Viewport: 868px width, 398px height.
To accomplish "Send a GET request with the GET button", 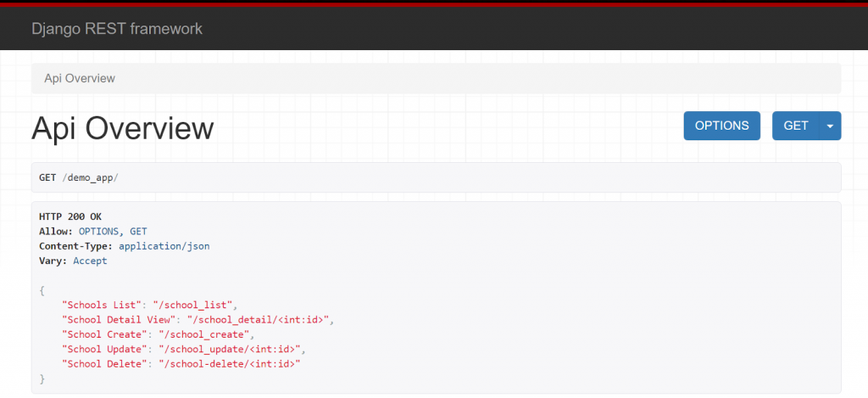I will [x=795, y=126].
